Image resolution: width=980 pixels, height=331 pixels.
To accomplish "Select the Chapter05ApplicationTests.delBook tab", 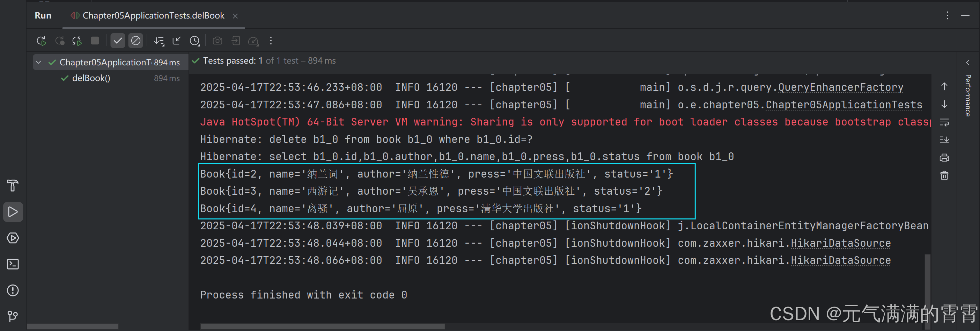I will coord(152,16).
